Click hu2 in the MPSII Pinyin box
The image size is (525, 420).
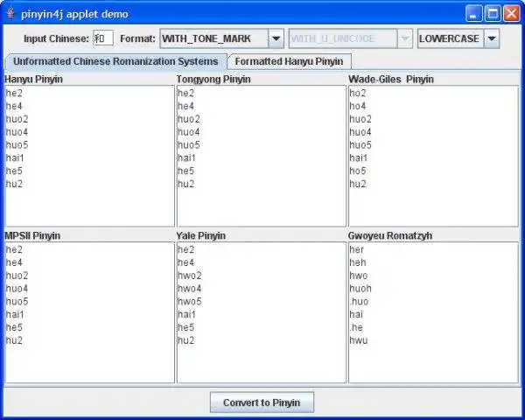(x=14, y=340)
